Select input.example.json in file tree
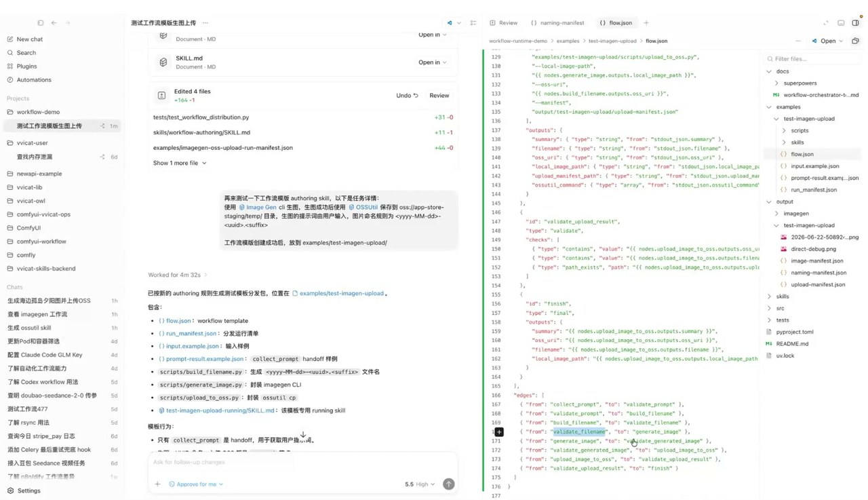This screenshot has width=868, height=500. [x=814, y=166]
